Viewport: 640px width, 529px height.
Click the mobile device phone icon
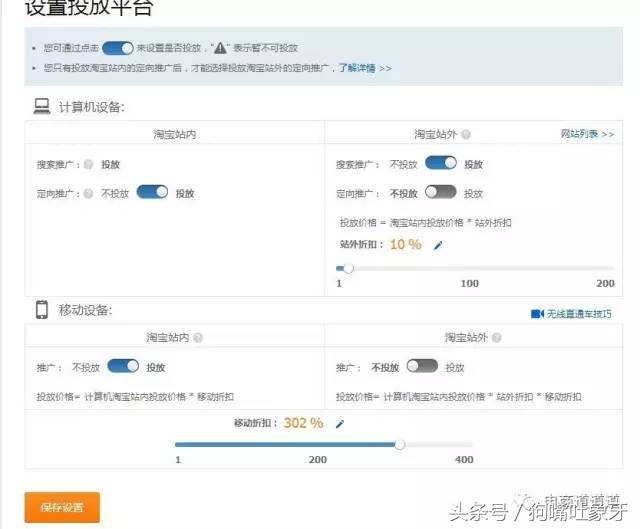(42, 310)
